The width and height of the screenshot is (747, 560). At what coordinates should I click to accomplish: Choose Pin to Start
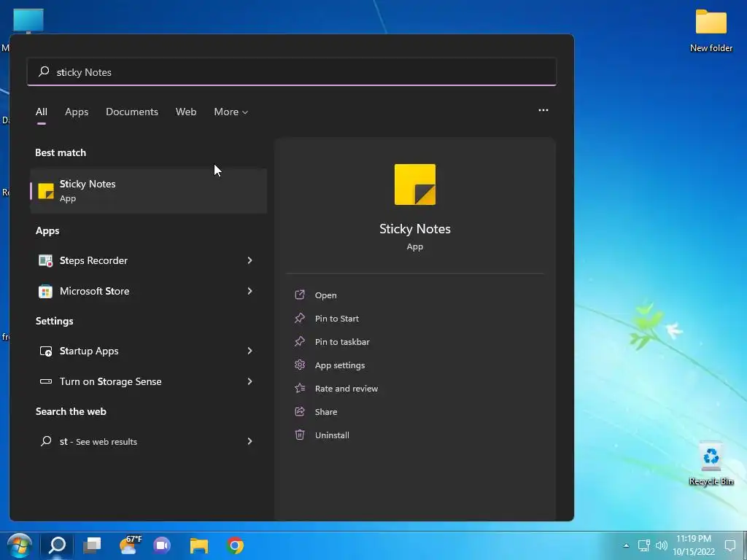[337, 319]
